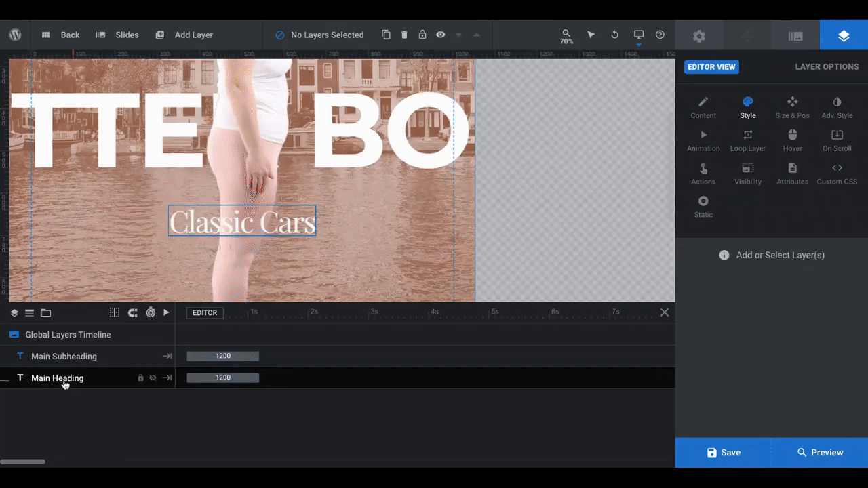Delete layer using trash icon

[404, 35]
